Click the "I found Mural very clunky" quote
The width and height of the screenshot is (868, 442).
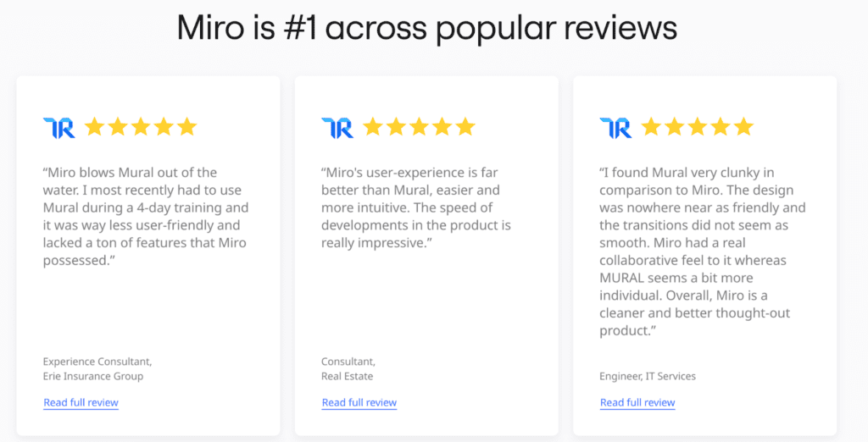(x=702, y=251)
